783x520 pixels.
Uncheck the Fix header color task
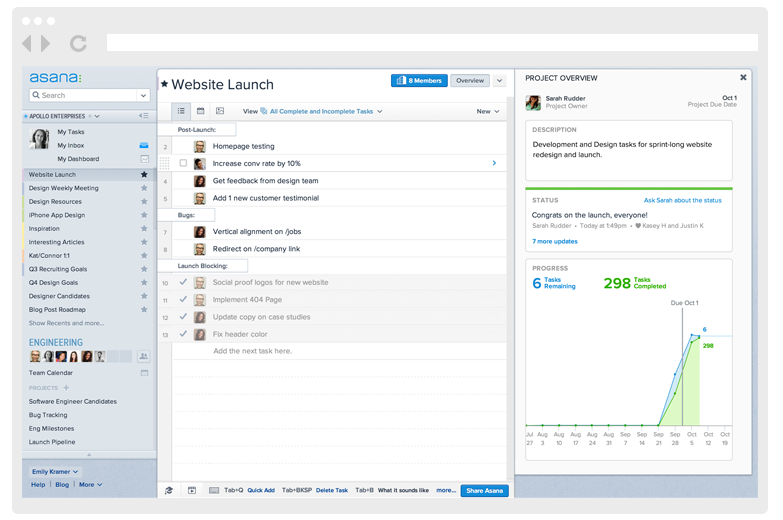[x=183, y=334]
